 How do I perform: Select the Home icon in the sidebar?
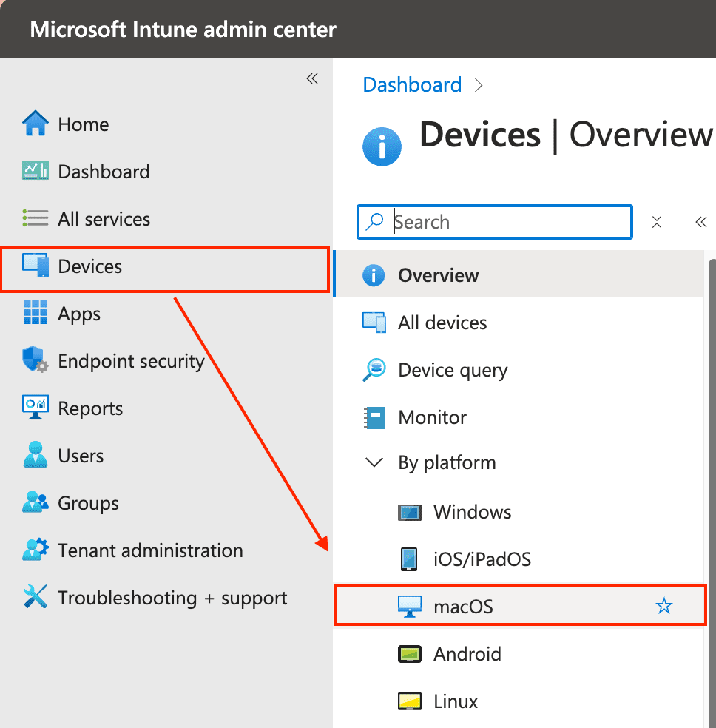click(x=36, y=124)
